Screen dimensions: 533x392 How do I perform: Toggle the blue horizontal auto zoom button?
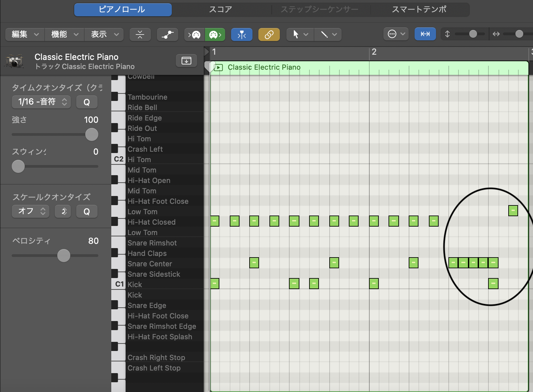click(x=425, y=34)
